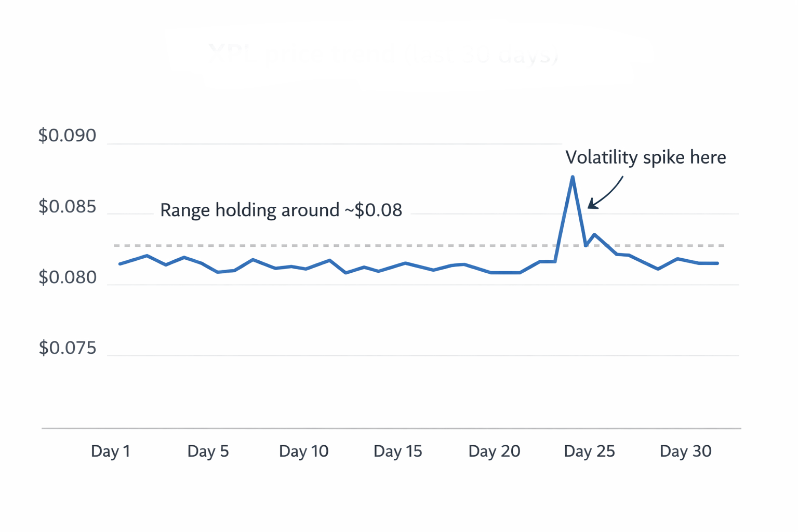Image resolution: width=798 pixels, height=532 pixels.
Task: Select the $0.080 y-axis label
Action: tap(68, 277)
